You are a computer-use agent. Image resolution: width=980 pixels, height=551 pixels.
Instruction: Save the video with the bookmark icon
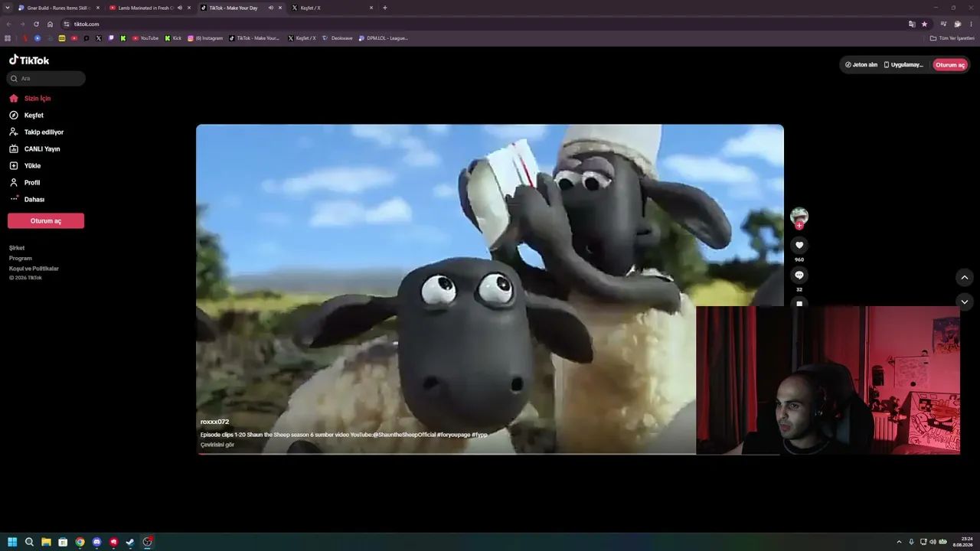(799, 303)
